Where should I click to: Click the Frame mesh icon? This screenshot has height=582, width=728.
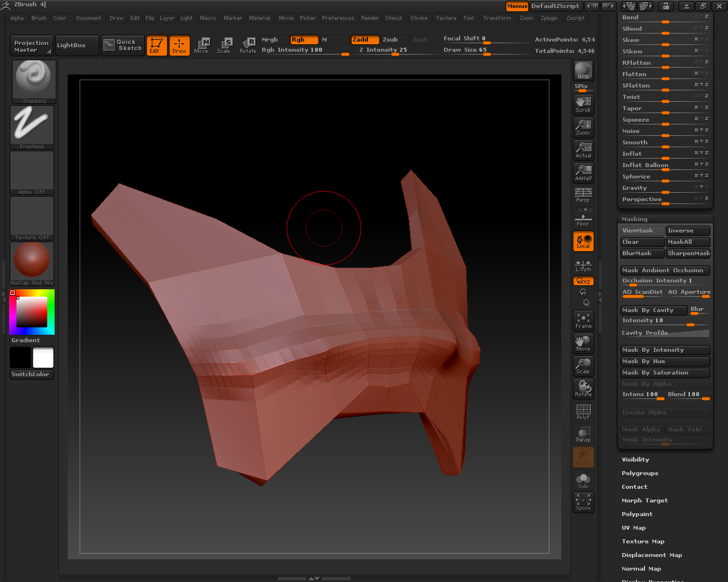tap(583, 321)
